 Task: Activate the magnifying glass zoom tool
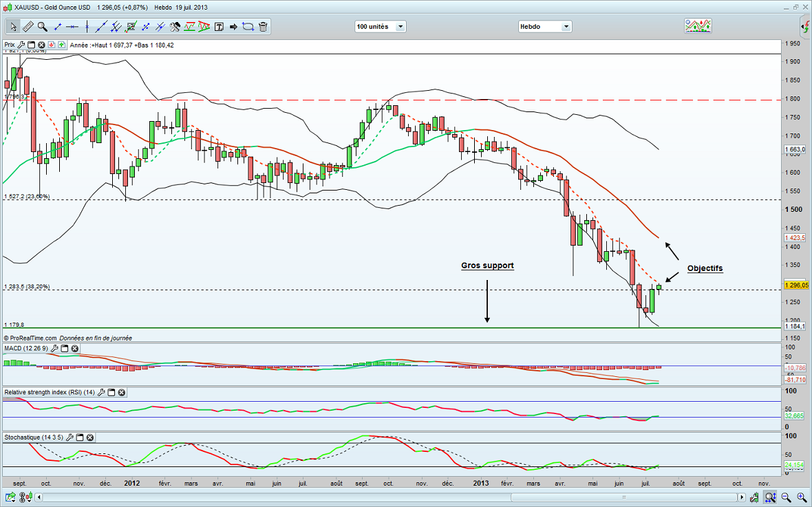(43, 27)
